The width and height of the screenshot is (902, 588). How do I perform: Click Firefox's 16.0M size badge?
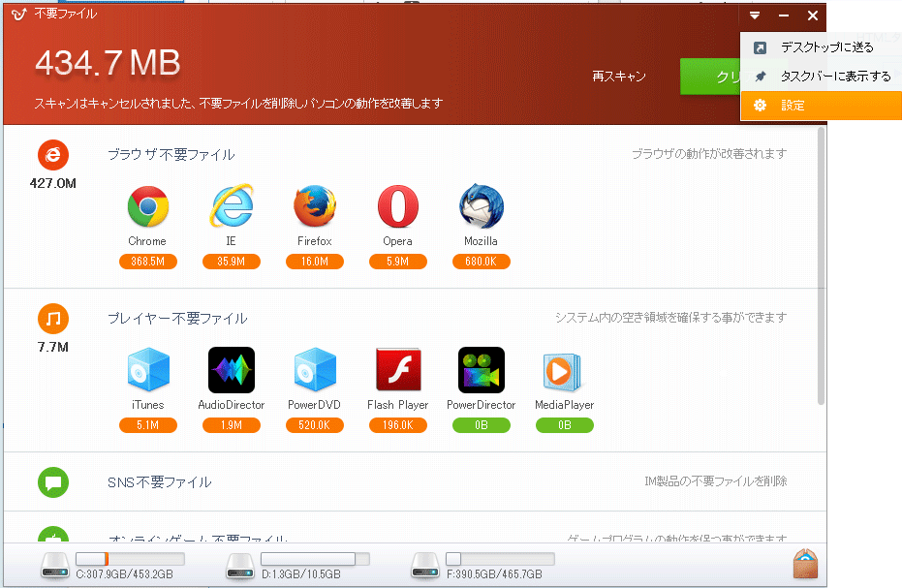pos(315,262)
